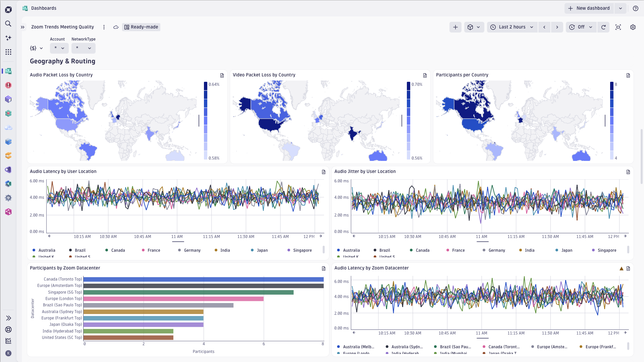Open the orange stacked-layers app icon in sidebar

[x=8, y=156]
